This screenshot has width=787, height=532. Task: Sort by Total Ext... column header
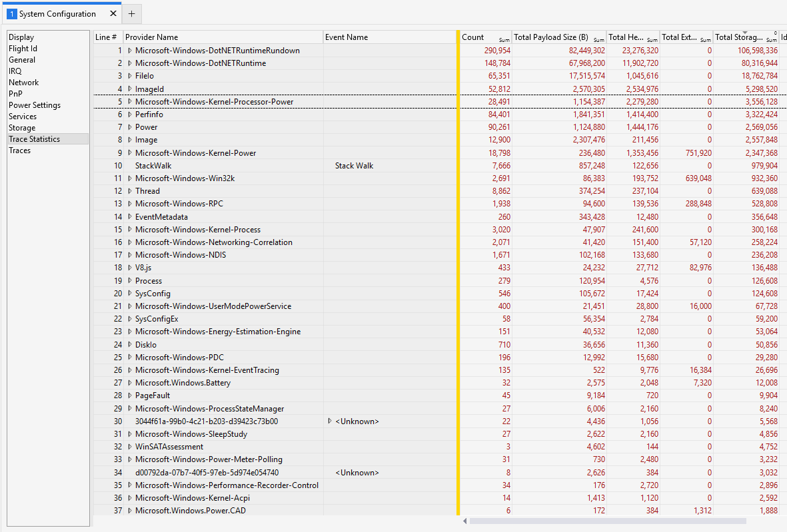click(x=686, y=37)
